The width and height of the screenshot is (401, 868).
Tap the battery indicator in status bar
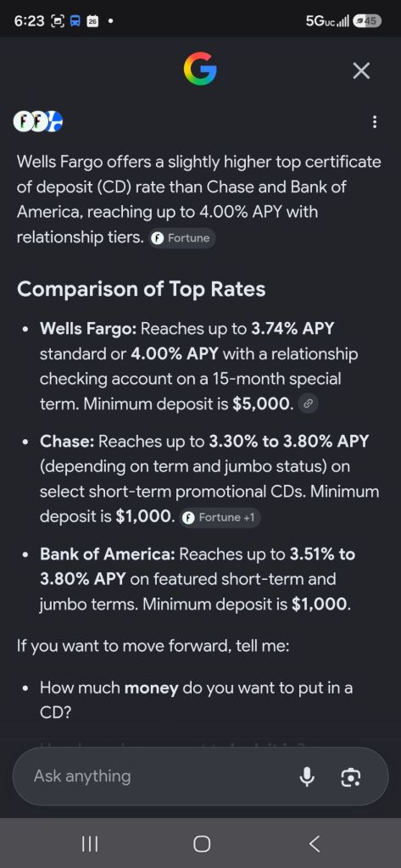tap(367, 21)
